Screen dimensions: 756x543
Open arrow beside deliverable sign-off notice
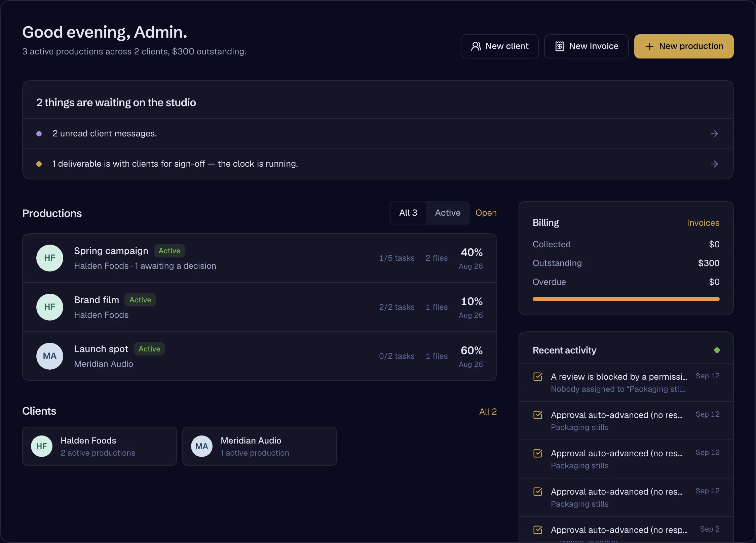pos(714,164)
